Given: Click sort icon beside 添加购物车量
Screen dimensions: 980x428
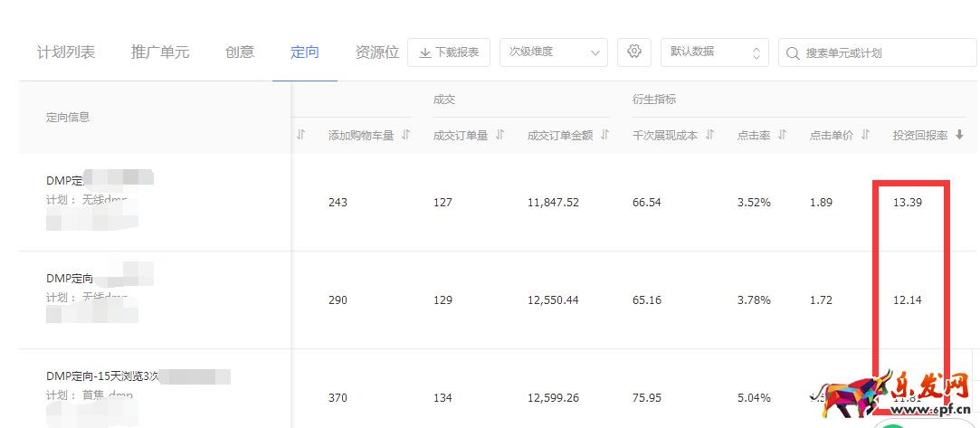Looking at the screenshot, I should pyautogui.click(x=406, y=135).
